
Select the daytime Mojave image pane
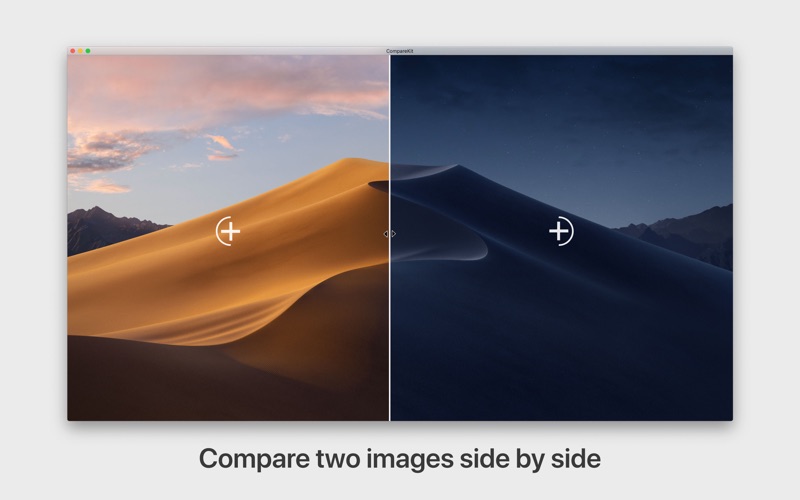(x=228, y=238)
